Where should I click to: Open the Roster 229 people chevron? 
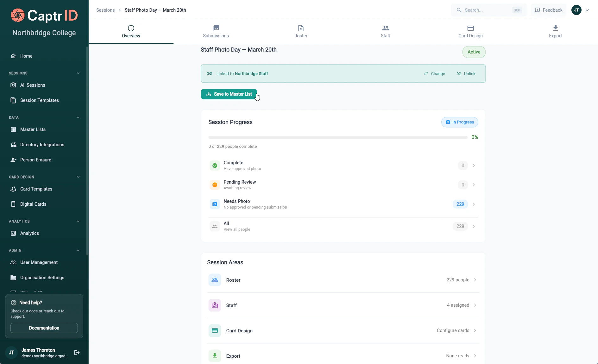tap(475, 280)
